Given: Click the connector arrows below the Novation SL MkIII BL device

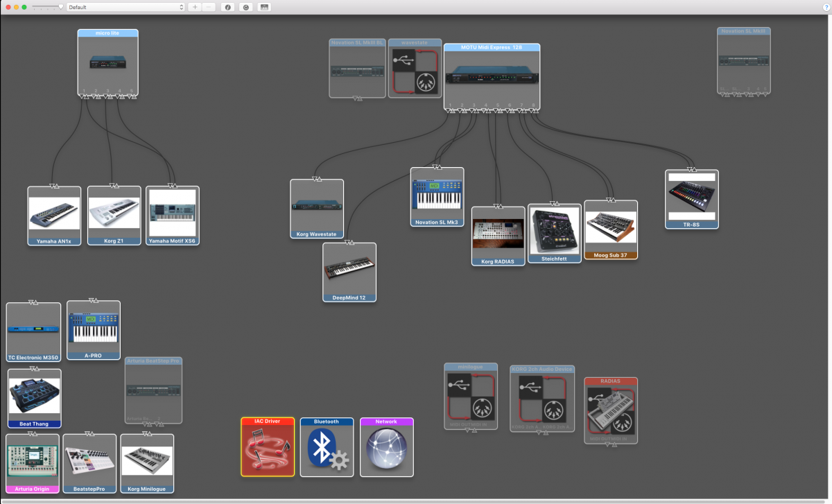Looking at the screenshot, I should click(x=357, y=98).
